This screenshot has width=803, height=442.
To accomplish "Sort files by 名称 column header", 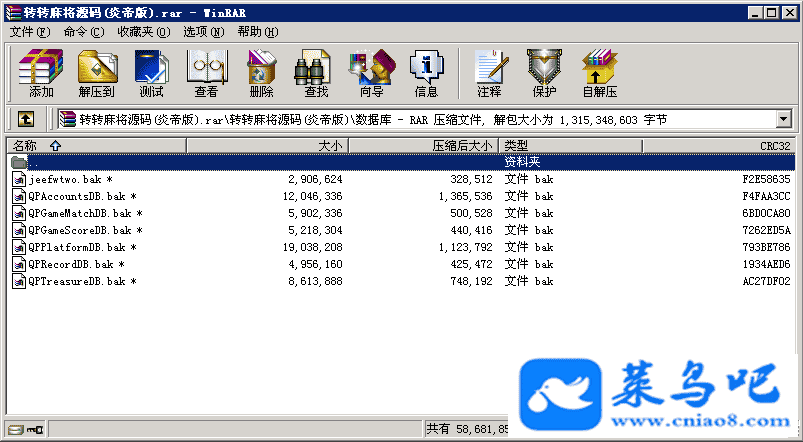I will coord(95,146).
